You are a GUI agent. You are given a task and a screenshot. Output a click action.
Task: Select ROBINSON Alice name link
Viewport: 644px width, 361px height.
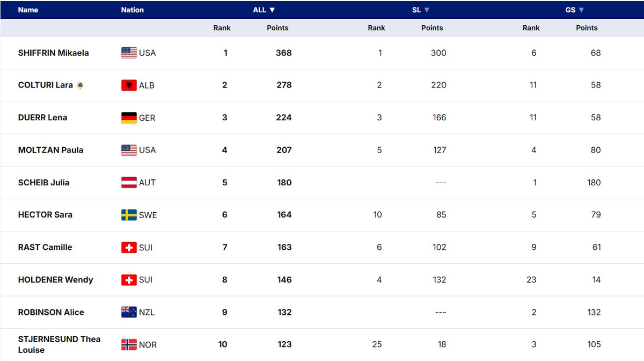51,312
